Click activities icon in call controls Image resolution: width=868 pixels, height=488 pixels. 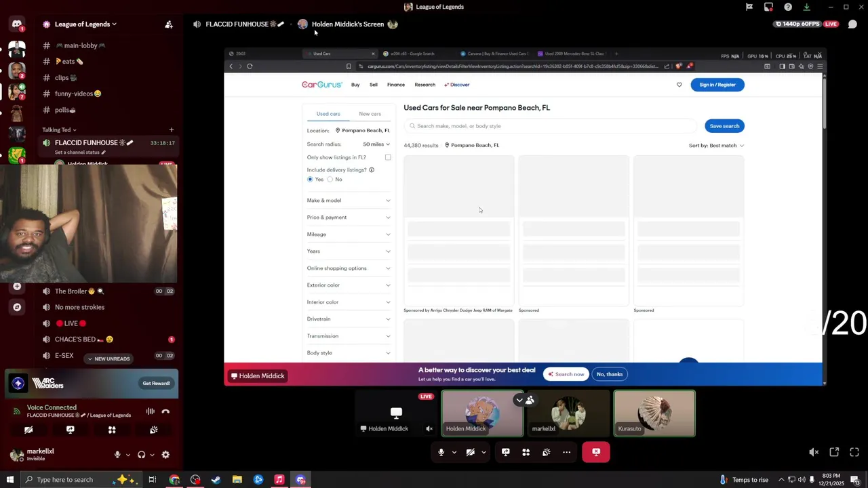click(526, 452)
